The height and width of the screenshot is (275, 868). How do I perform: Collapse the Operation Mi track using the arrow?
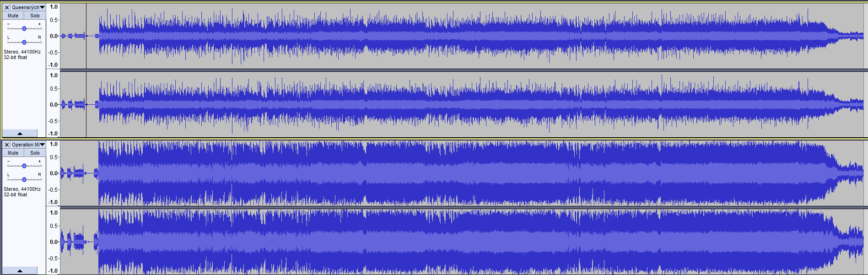20,270
